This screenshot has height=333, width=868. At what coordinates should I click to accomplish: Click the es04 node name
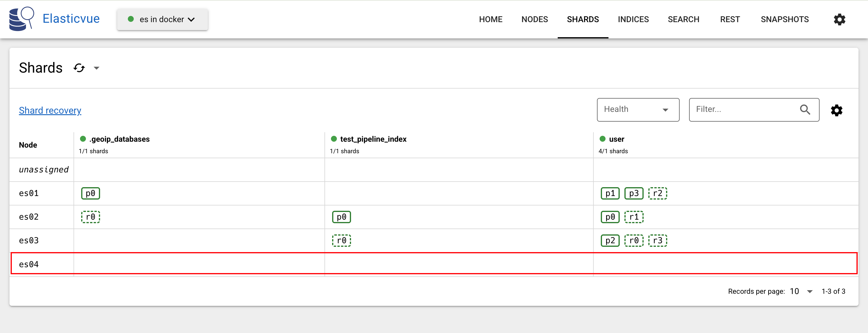[x=29, y=265]
